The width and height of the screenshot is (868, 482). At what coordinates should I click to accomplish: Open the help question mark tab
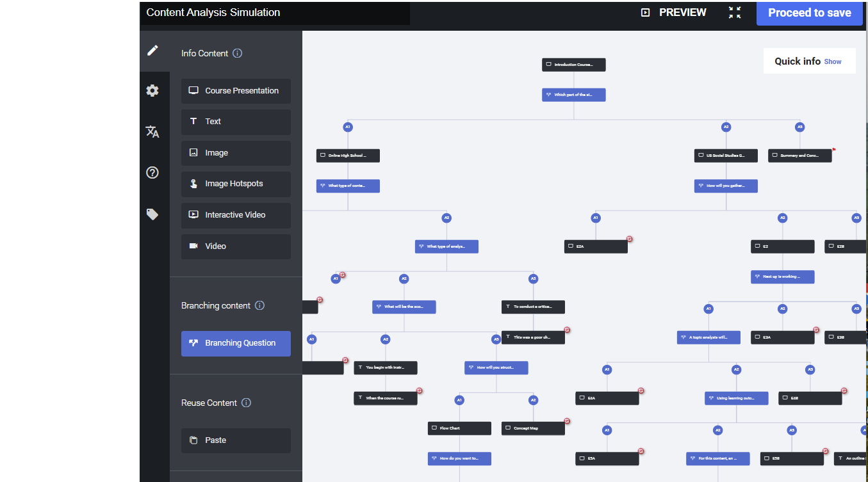click(x=152, y=173)
